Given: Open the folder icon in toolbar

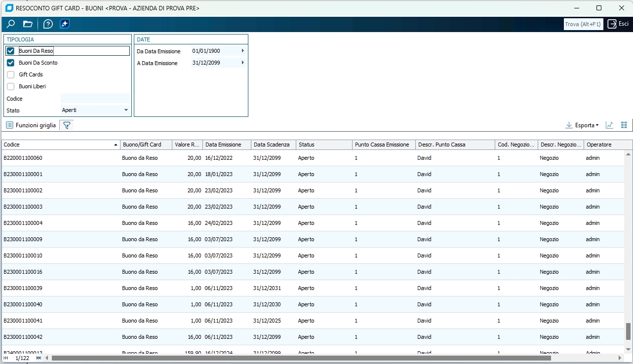Looking at the screenshot, I should tap(28, 24).
